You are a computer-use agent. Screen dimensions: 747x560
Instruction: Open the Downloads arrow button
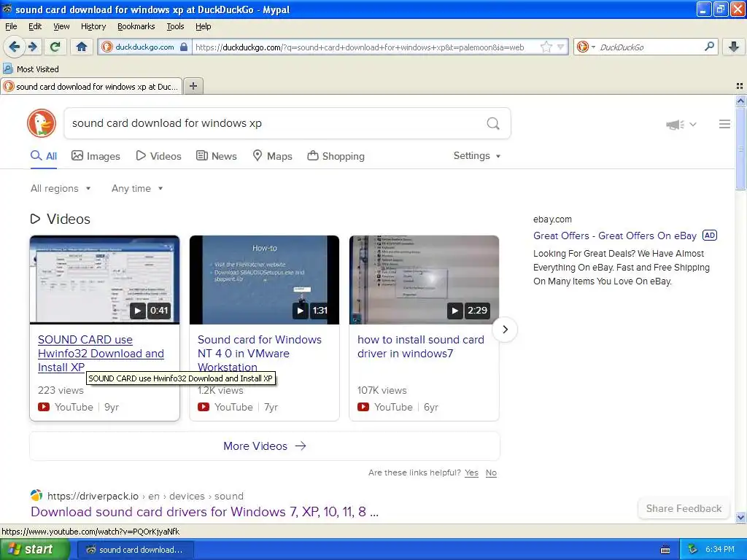(x=734, y=47)
